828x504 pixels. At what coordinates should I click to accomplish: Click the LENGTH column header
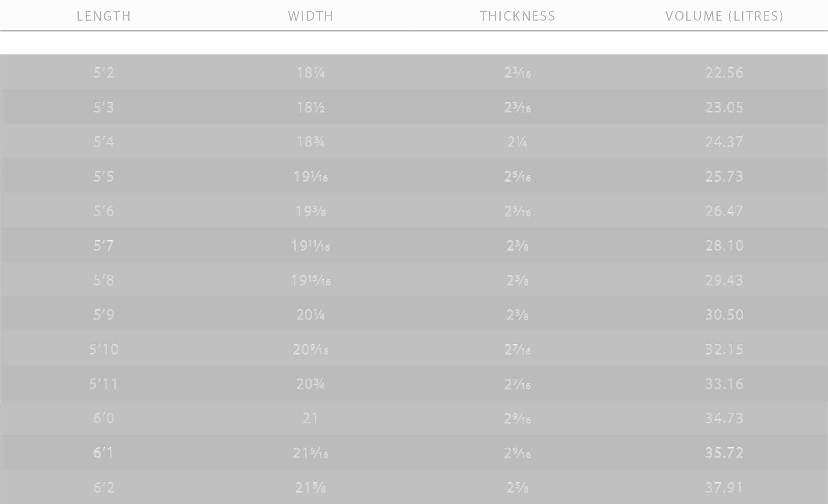pos(104,16)
